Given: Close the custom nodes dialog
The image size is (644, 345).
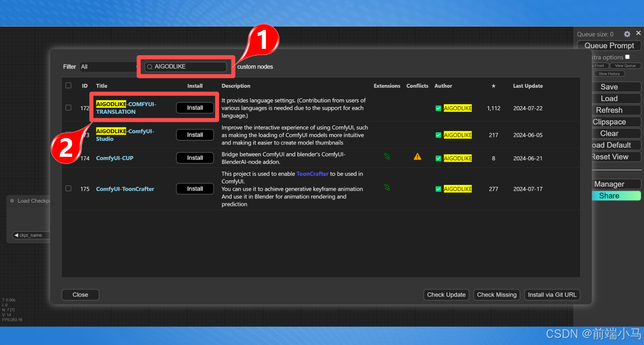Looking at the screenshot, I should point(80,295).
